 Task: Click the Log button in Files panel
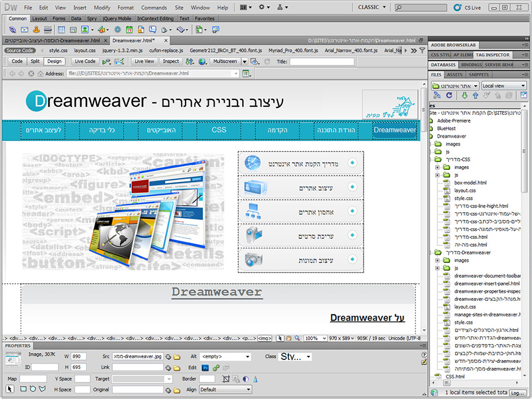click(517, 392)
